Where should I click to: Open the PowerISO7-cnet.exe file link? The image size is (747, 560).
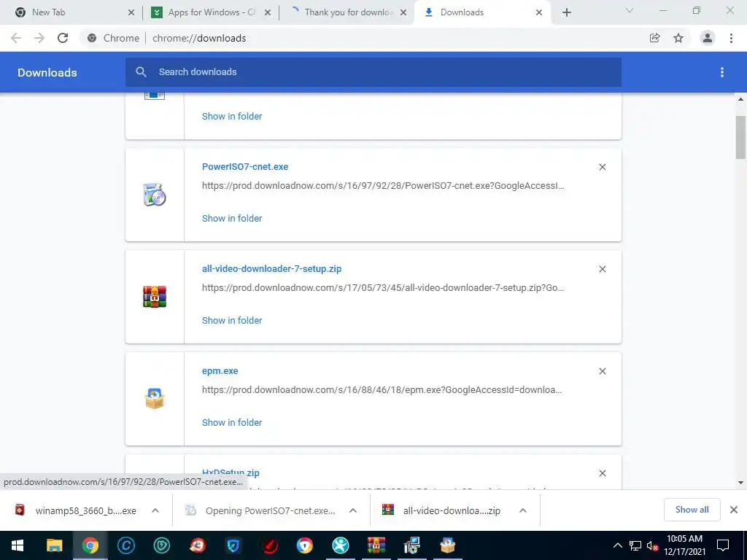pyautogui.click(x=245, y=167)
